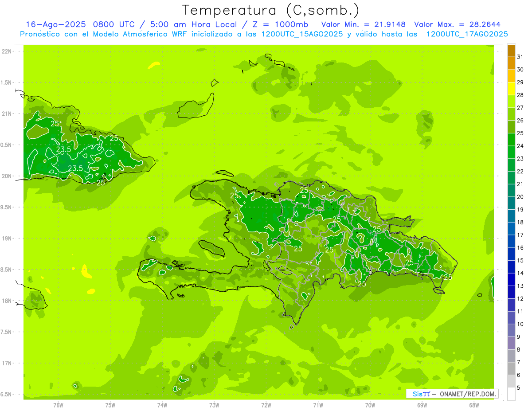Click the "71W" longitude label

point(318,405)
